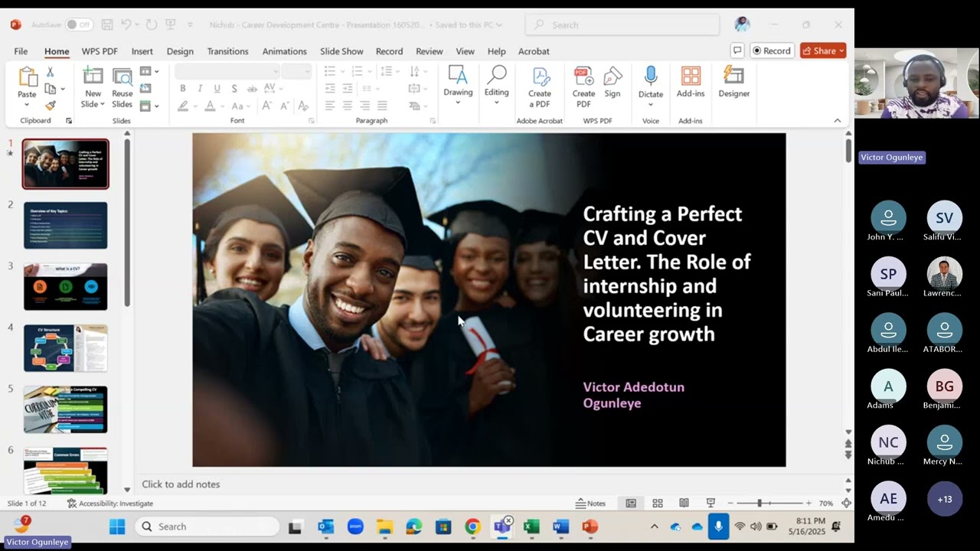Click the Format Painter brush icon
980x551 pixels.
point(51,106)
